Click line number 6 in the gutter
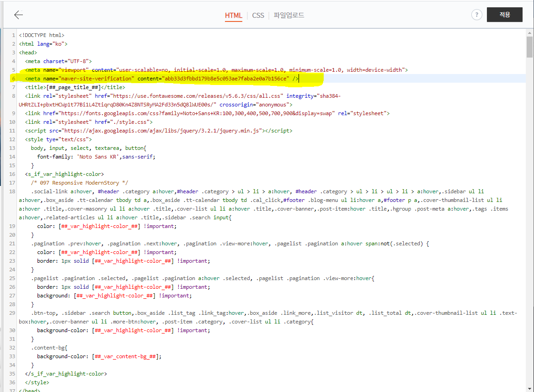The width and height of the screenshot is (534, 392). pyautogui.click(x=14, y=79)
